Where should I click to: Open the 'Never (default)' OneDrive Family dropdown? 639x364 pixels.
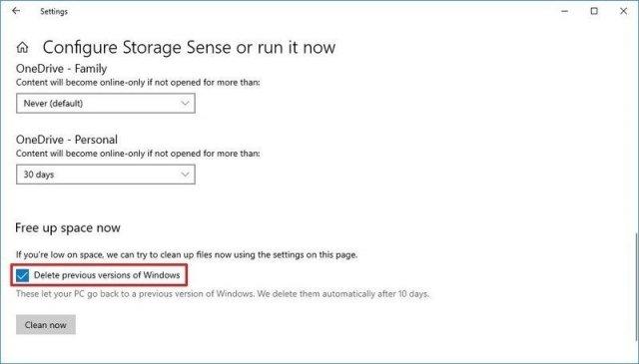click(106, 104)
